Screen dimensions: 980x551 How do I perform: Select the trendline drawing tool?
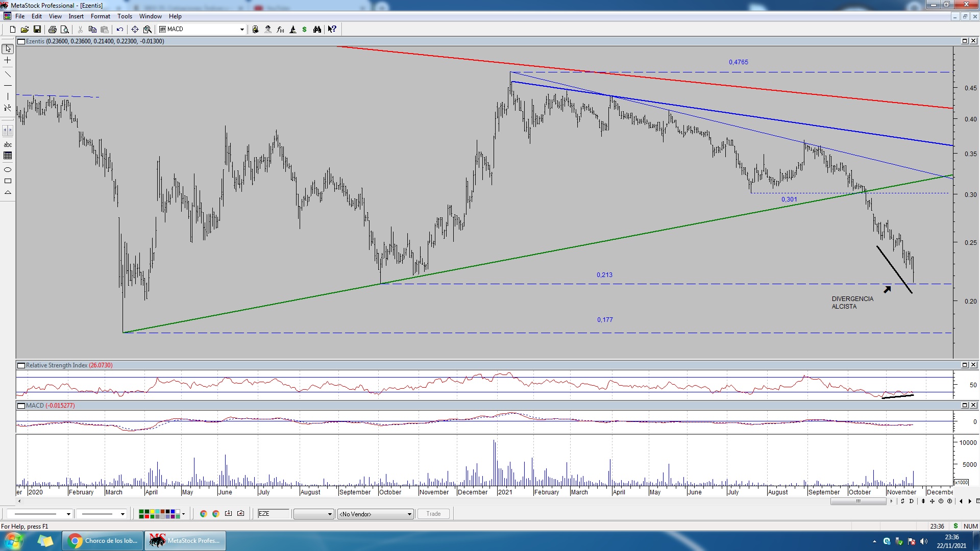[8, 74]
